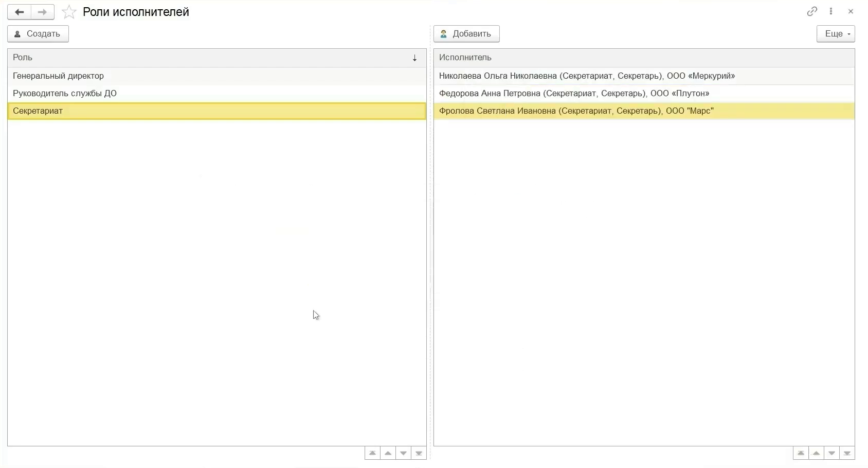Click the forward navigation arrow
The width and height of the screenshot is (868, 468).
(x=42, y=12)
